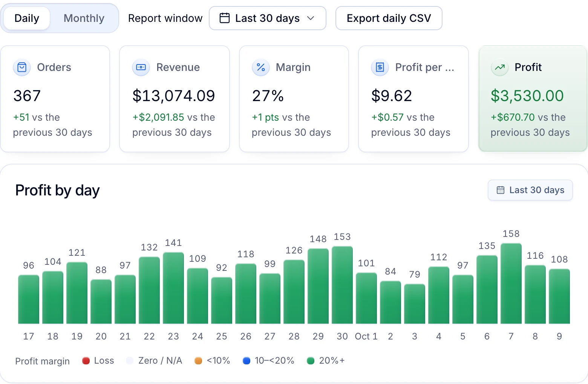Select the bar for day 23 valued 141
This screenshot has width=588, height=384.
tap(173, 288)
